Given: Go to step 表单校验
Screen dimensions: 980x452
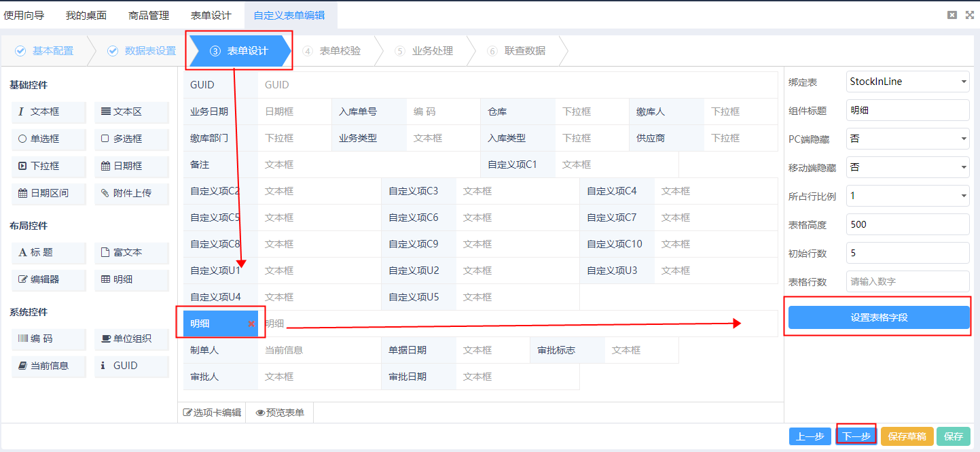Looking at the screenshot, I should [331, 51].
